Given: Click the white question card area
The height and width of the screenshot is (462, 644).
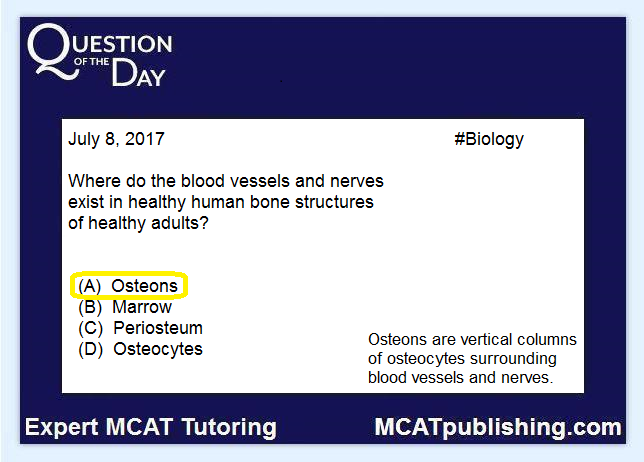Looking at the screenshot, I should [323, 256].
